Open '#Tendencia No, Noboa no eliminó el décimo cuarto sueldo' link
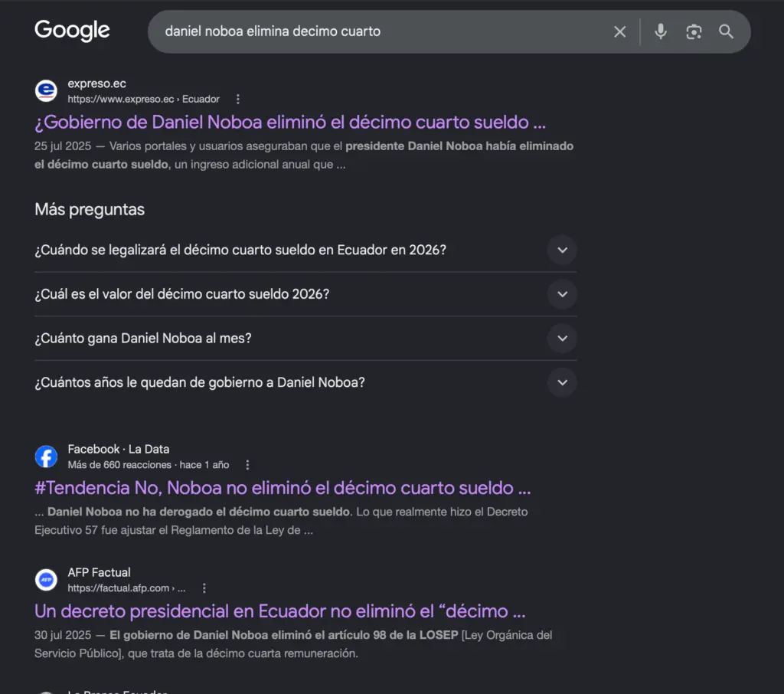Screen dimensions: 784x694 (x=283, y=488)
